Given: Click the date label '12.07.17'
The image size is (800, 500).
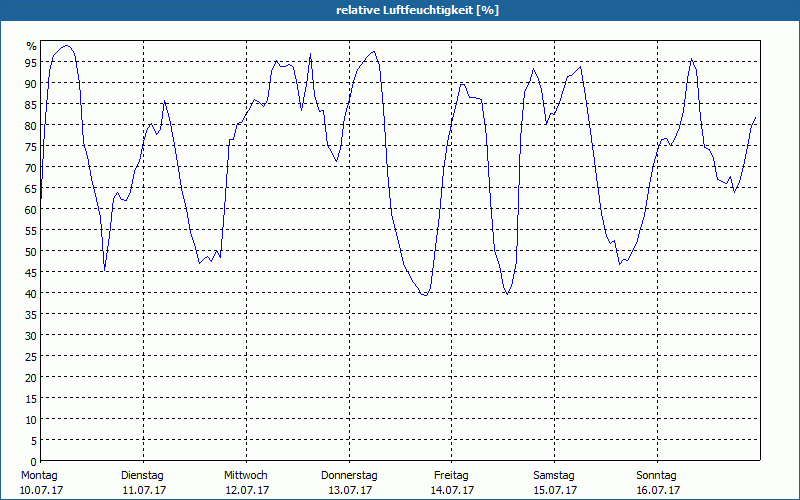Looking at the screenshot, I should click(246, 490).
